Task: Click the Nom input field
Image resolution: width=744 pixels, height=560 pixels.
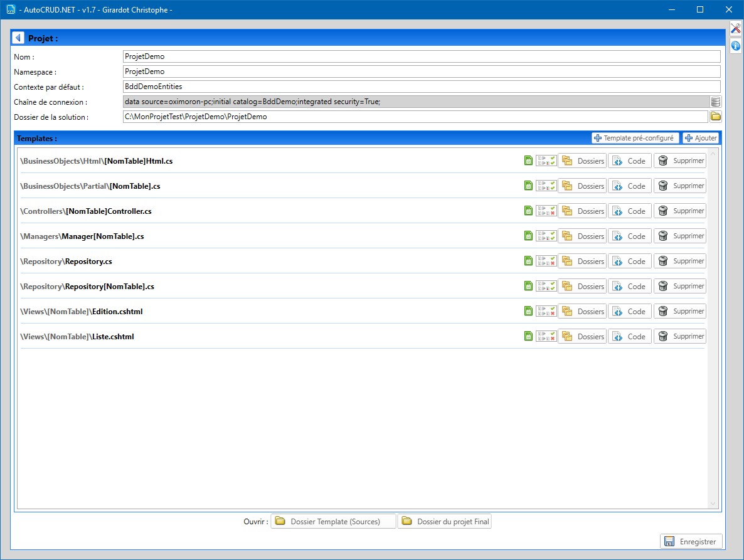Action: click(422, 56)
